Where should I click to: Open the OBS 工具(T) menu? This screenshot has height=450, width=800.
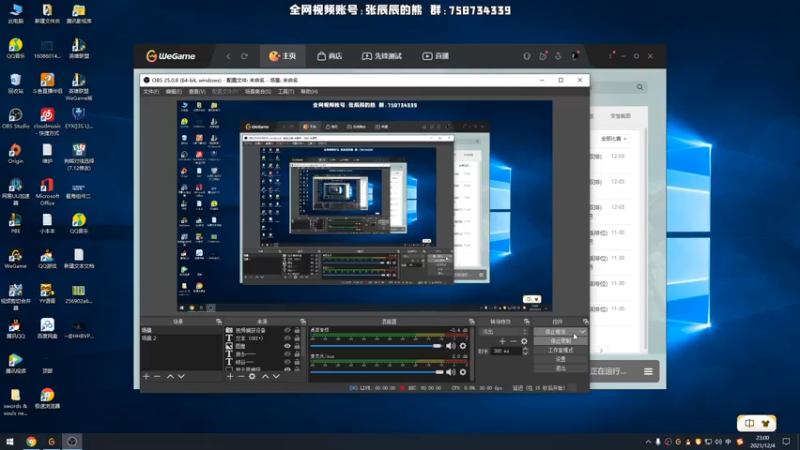pyautogui.click(x=286, y=92)
